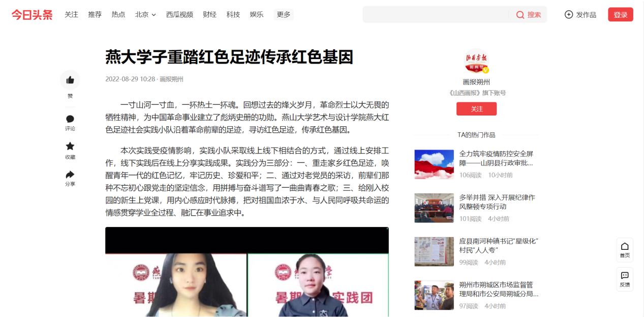Favorite the article with the star icon
Viewport: 644px width, 317px height.
70,146
